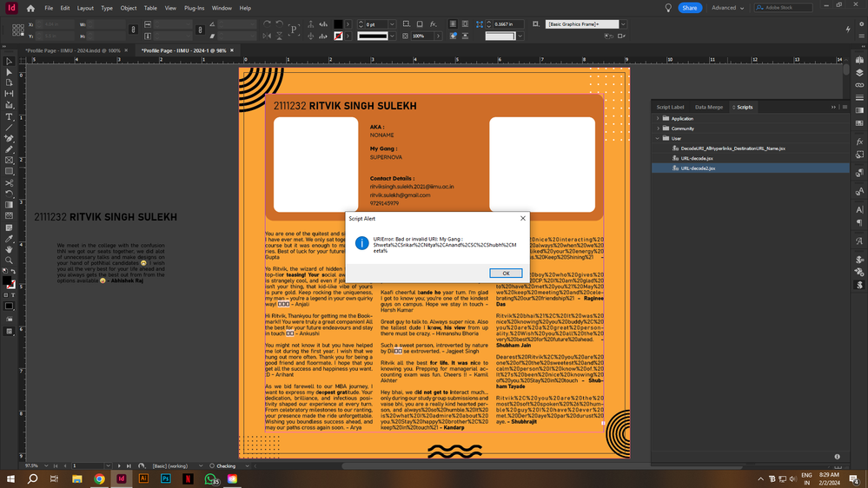Viewport: 868px width, 488px height.
Task: Click the black fill swatch in toolbox
Action: tap(7, 280)
